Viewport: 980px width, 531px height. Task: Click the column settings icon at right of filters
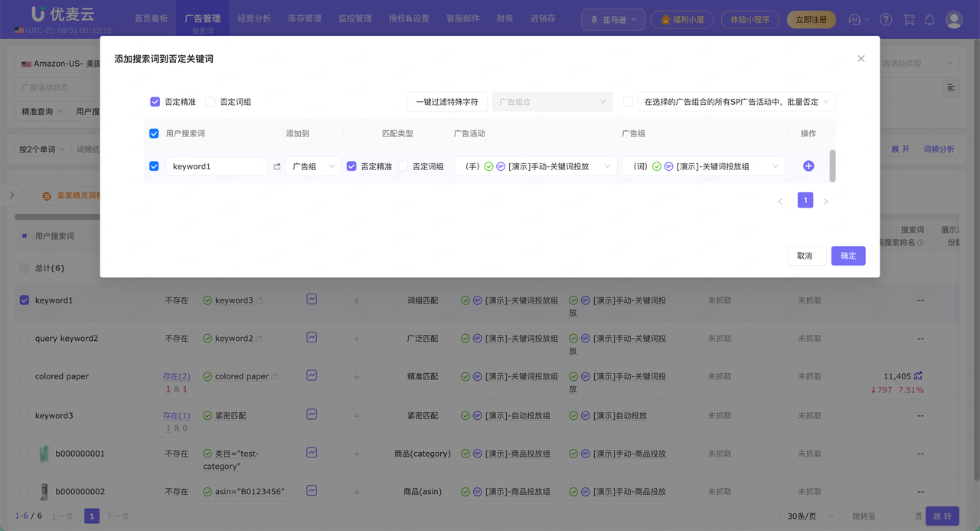pyautogui.click(x=951, y=87)
